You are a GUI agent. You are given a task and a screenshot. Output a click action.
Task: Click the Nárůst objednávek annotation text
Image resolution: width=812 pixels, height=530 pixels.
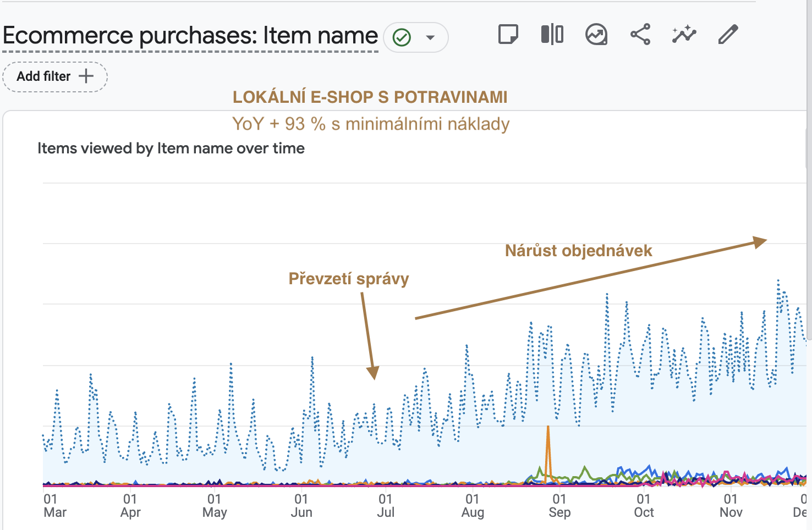coord(579,251)
